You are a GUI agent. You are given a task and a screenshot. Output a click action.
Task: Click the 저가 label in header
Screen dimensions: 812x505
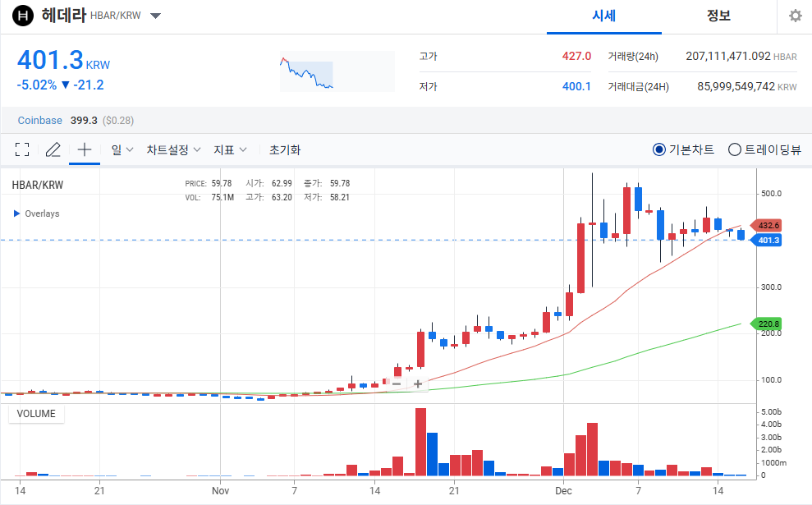(429, 86)
